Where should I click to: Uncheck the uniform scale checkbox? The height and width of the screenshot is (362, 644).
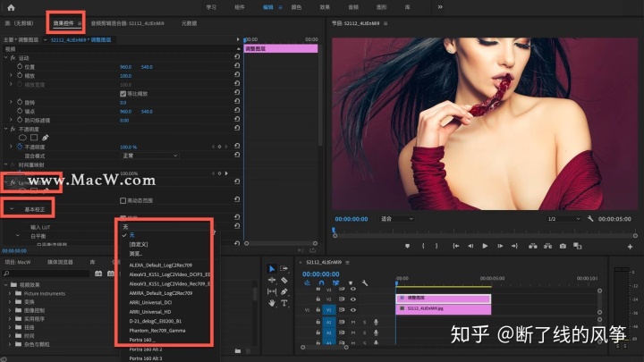(123, 94)
